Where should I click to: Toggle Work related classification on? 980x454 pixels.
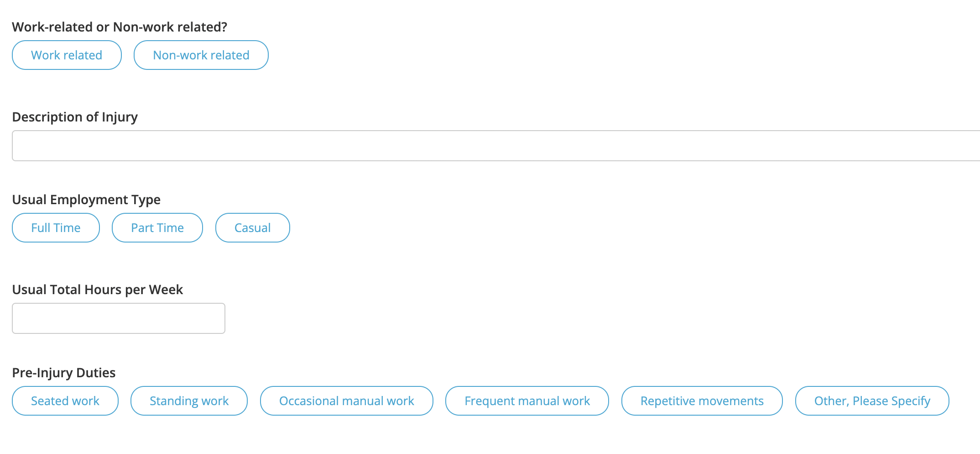click(x=66, y=55)
